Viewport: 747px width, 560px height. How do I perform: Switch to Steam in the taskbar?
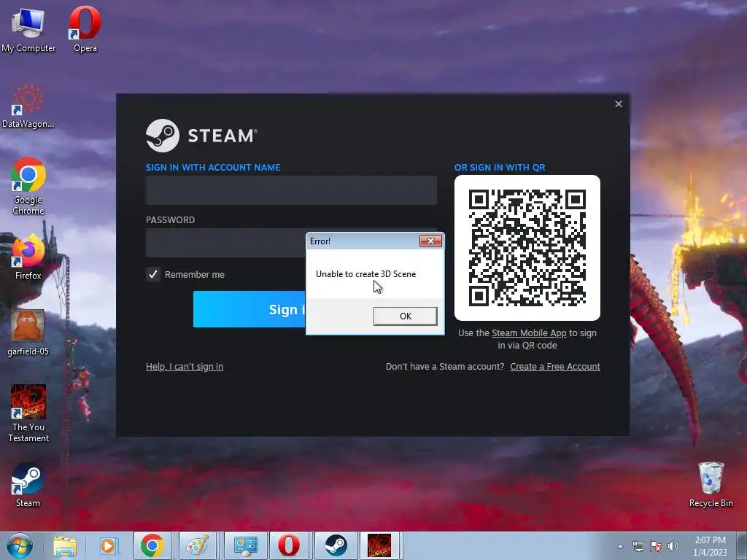pos(336,545)
